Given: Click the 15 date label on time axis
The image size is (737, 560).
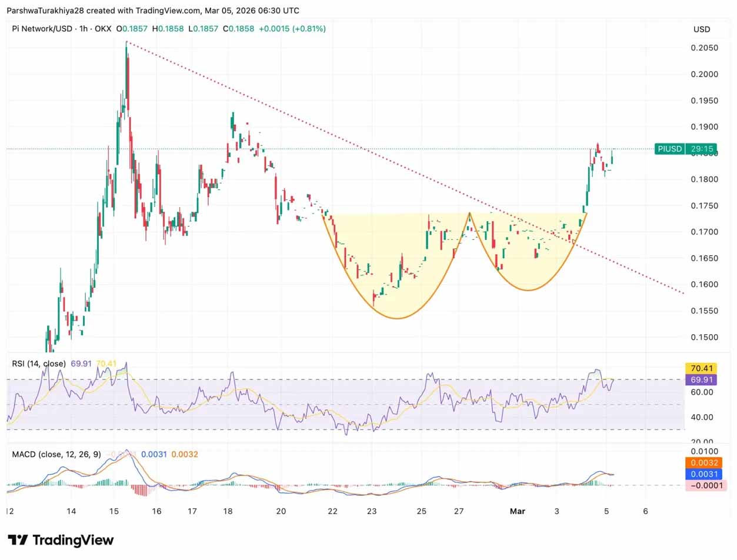Looking at the screenshot, I should (114, 511).
